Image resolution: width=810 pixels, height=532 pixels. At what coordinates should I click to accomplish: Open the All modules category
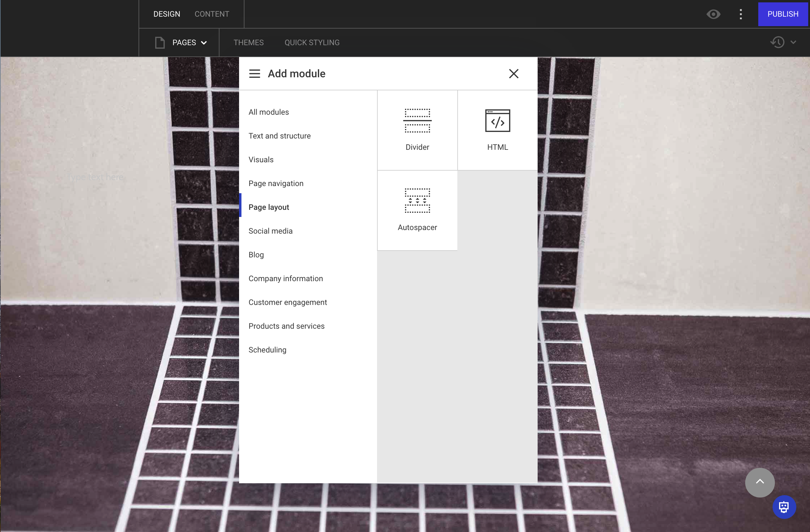click(x=269, y=111)
